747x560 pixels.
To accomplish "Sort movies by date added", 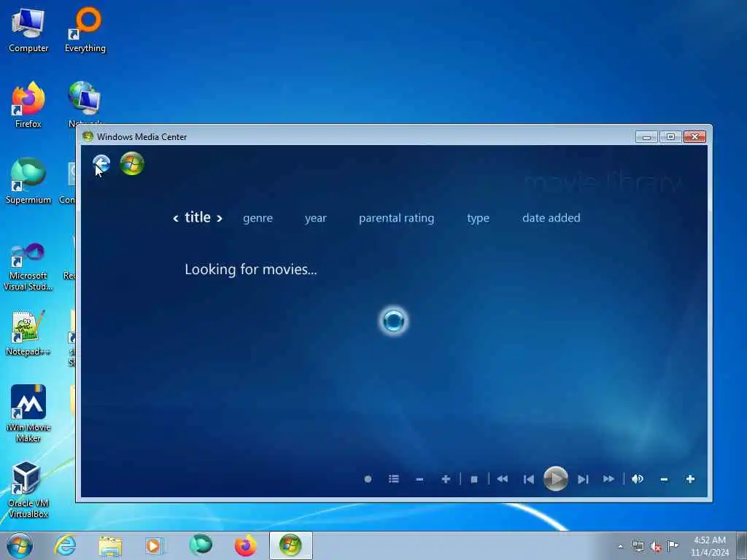I will [551, 217].
